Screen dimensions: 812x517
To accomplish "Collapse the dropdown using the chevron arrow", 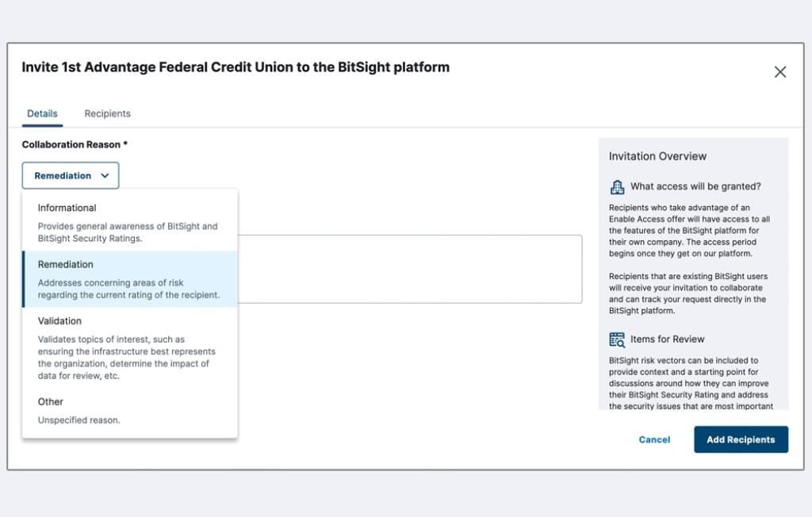I will tap(105, 176).
